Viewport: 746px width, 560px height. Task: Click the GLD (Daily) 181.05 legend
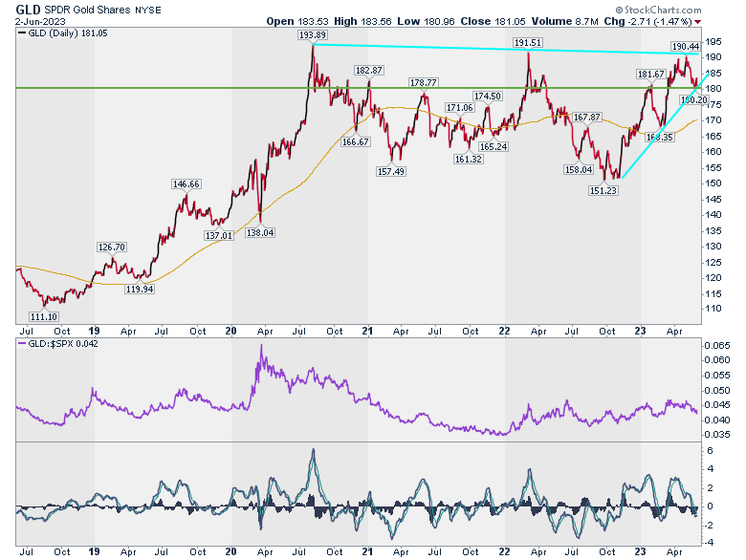tap(63, 33)
